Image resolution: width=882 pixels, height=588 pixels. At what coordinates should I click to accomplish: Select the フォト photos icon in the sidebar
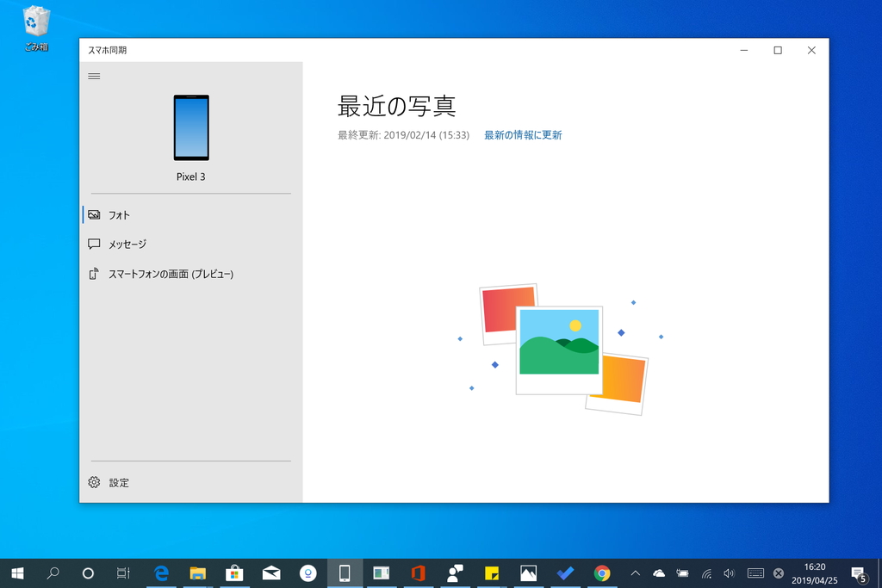94,214
